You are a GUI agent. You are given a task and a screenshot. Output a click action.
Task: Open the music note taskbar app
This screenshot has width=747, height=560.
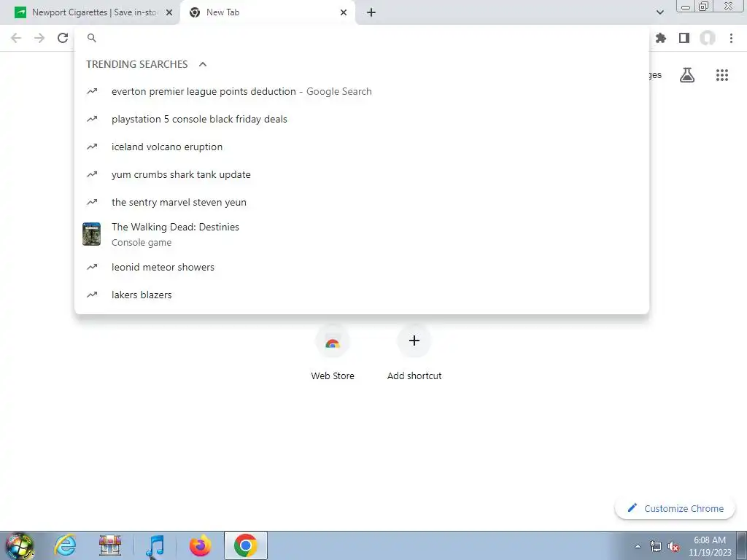point(155,545)
